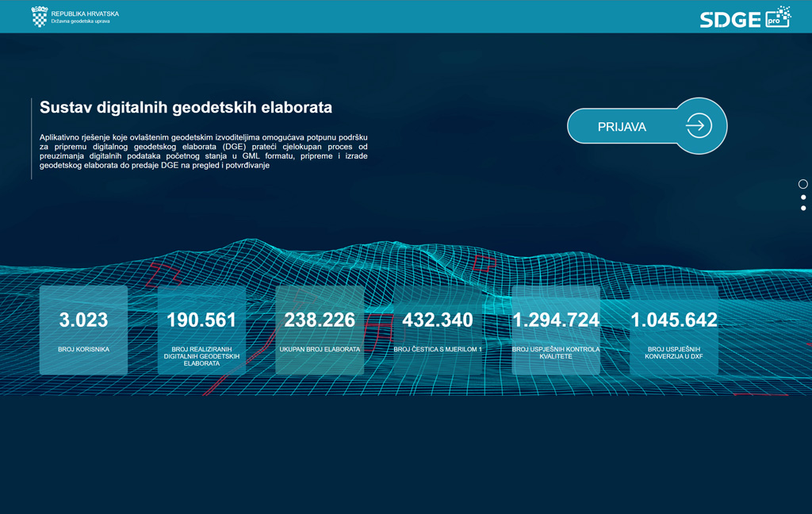Click the BROJ USPJEŠNIH KONVERZIJA U DXF label
Viewport: 812px width, 514px height.
(x=673, y=353)
